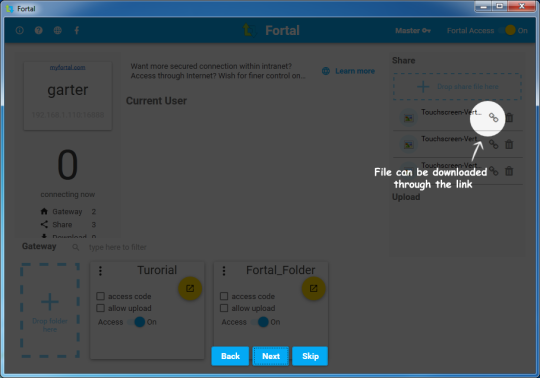
Task: Click the Gateway home icon in stats
Action: (44, 211)
